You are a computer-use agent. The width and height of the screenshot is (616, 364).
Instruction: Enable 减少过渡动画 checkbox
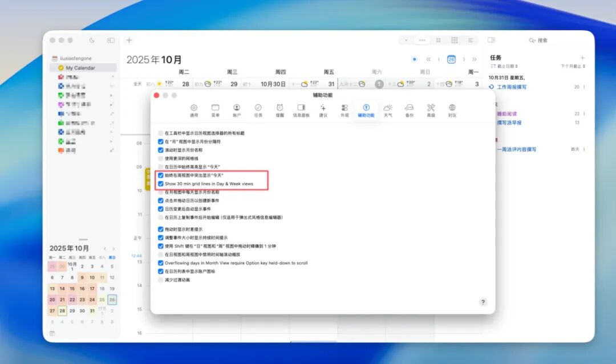pos(161,280)
